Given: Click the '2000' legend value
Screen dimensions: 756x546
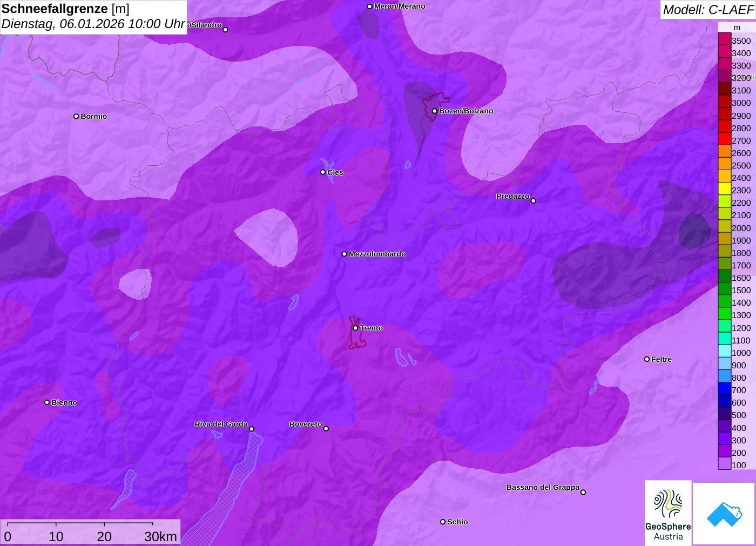Looking at the screenshot, I should pyautogui.click(x=741, y=228).
